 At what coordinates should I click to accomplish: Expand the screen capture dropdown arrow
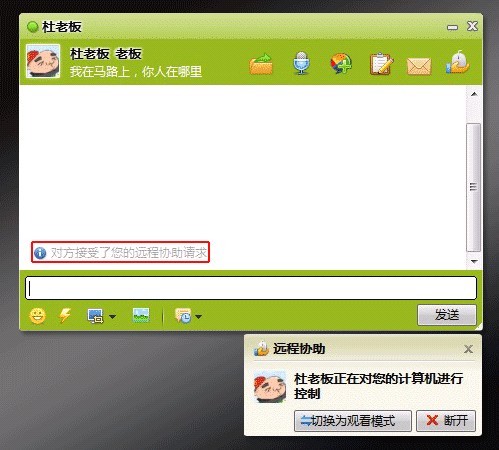tap(112, 316)
